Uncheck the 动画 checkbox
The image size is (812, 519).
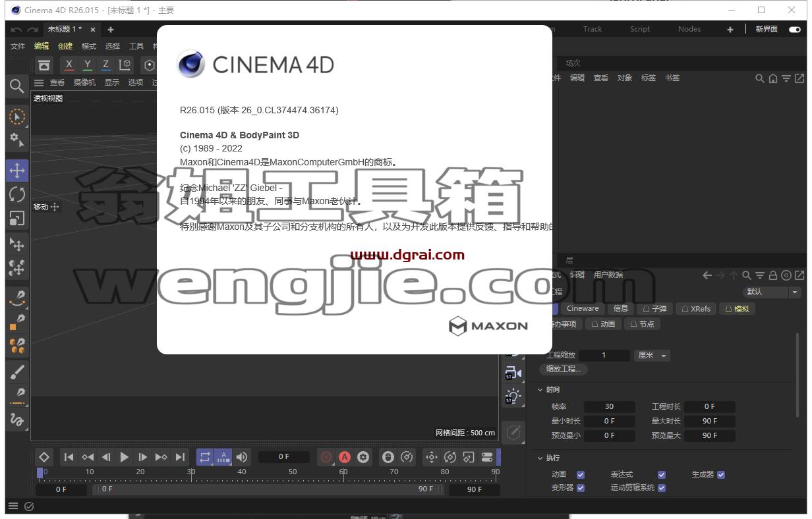click(x=581, y=474)
